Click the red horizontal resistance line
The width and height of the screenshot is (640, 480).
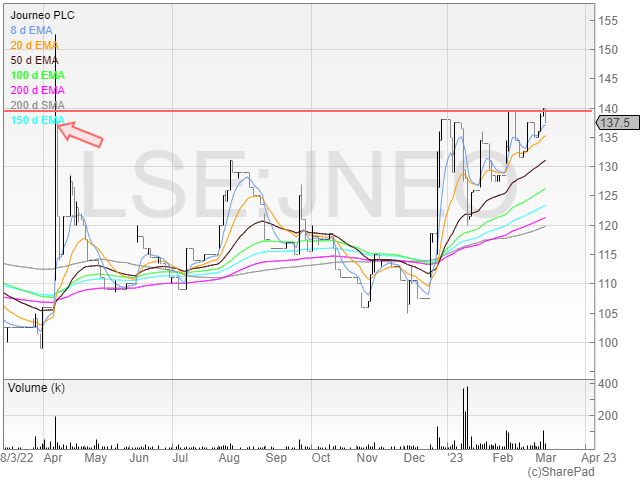coord(298,111)
